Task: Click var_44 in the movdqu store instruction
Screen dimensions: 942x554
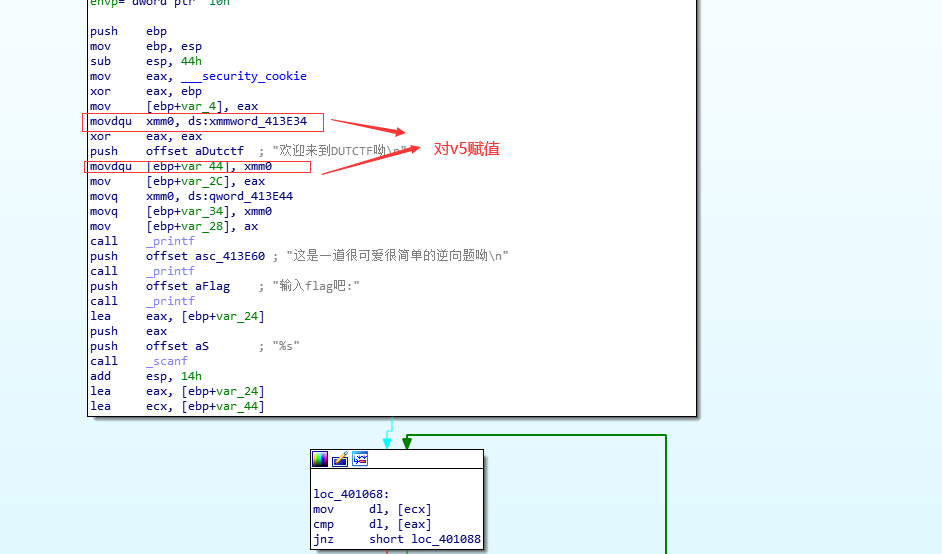Action: coord(202,166)
